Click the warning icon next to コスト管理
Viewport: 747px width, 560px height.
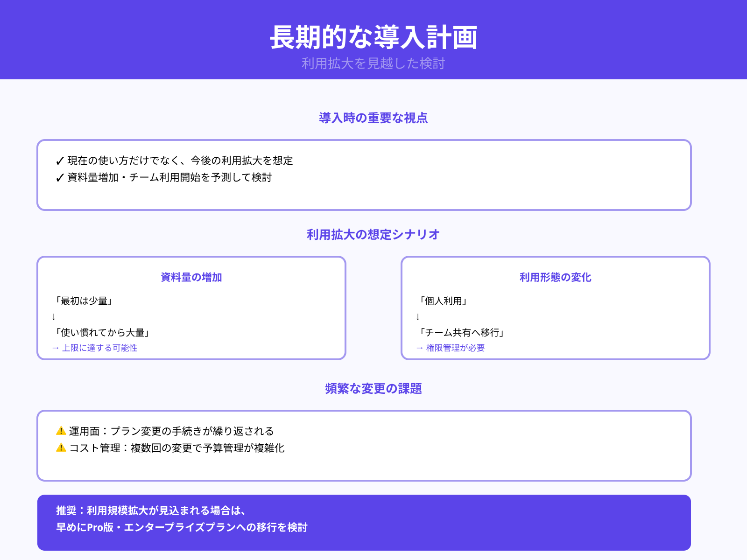pos(60,448)
